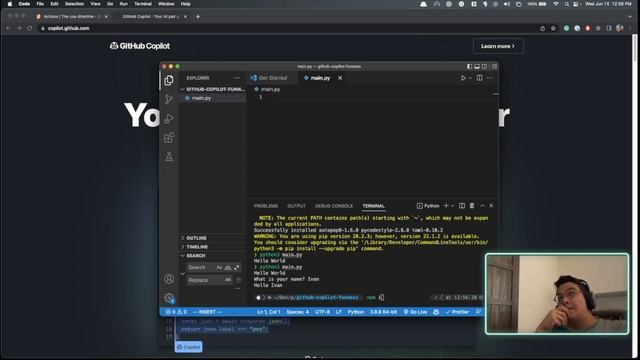
Task: Click the browser address bar showing copilot.github.com
Action: point(286,28)
